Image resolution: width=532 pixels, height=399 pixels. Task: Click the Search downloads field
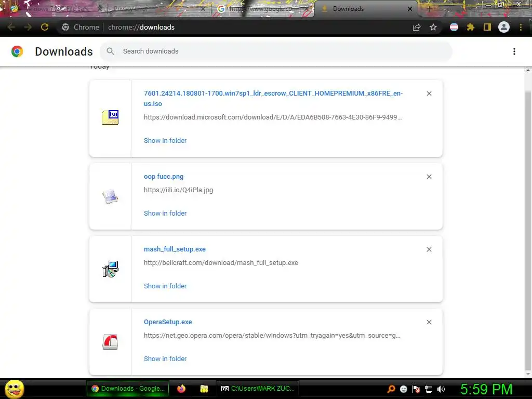276,51
